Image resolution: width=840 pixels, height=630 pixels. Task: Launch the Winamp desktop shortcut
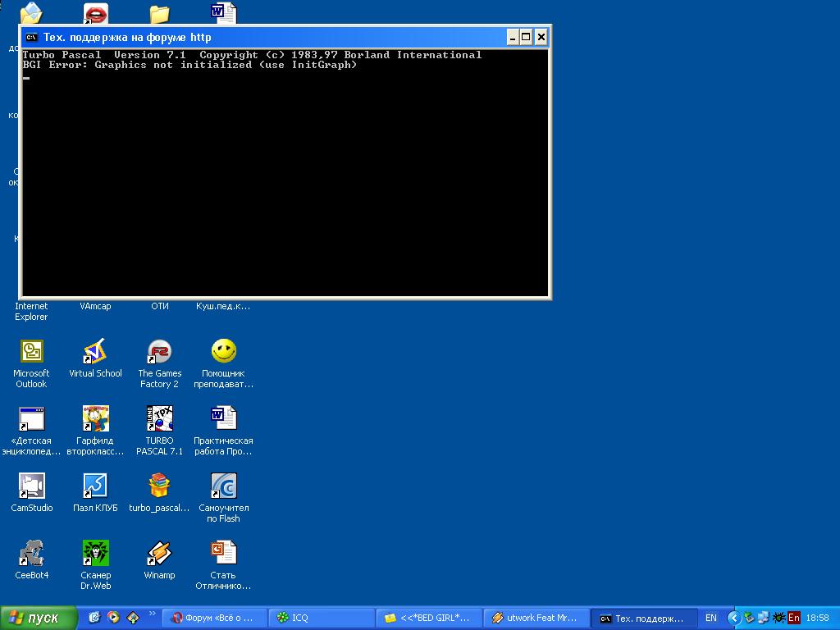coord(159,554)
